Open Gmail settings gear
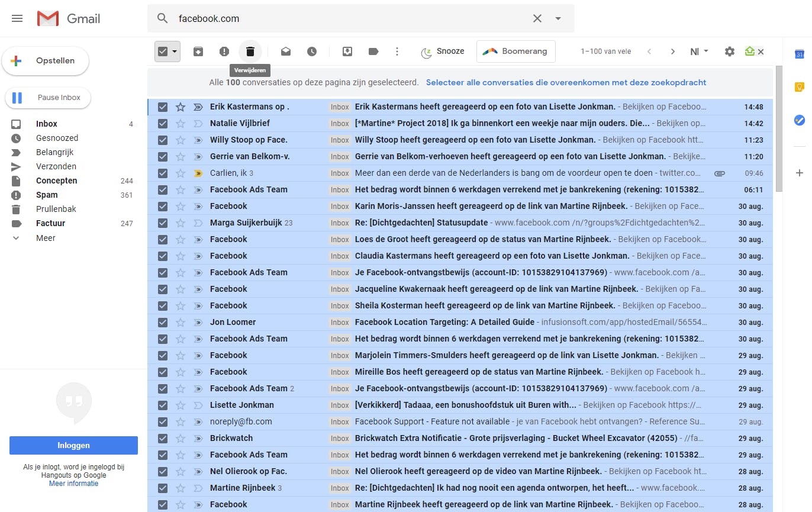This screenshot has height=512, width=812. tap(729, 51)
